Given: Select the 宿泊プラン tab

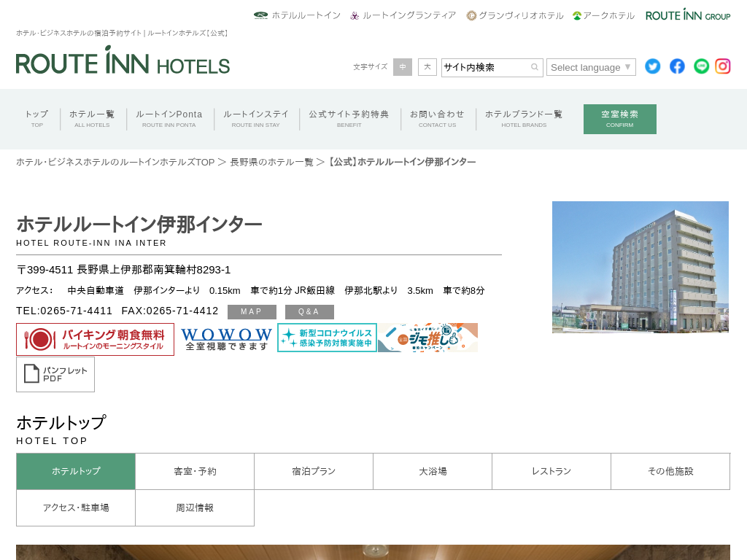Looking at the screenshot, I should 314,472.
